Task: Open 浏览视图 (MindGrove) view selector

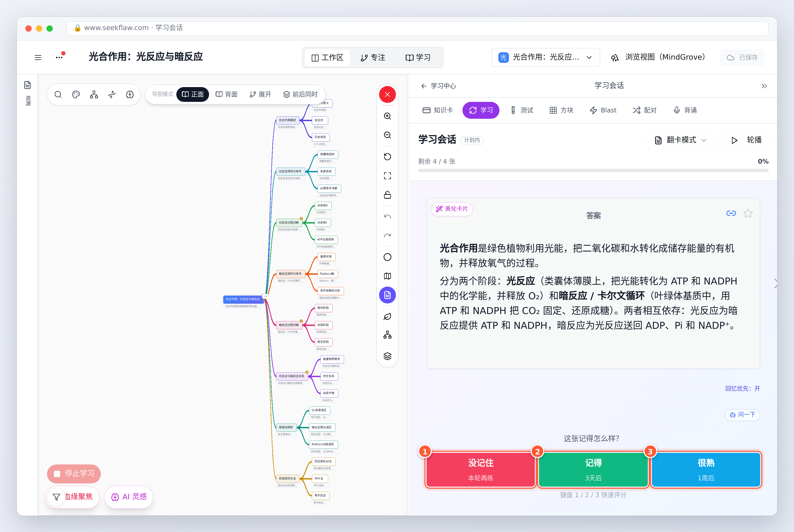Action: pos(658,57)
